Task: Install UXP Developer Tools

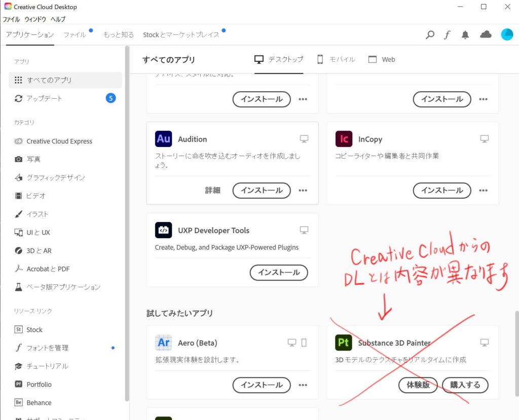Action: coord(279,273)
